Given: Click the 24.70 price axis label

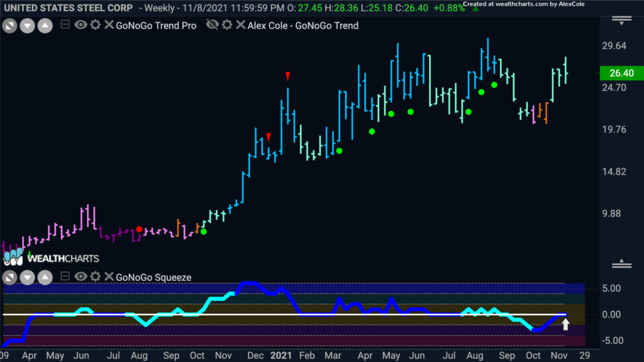Looking at the screenshot, I should (x=614, y=87).
